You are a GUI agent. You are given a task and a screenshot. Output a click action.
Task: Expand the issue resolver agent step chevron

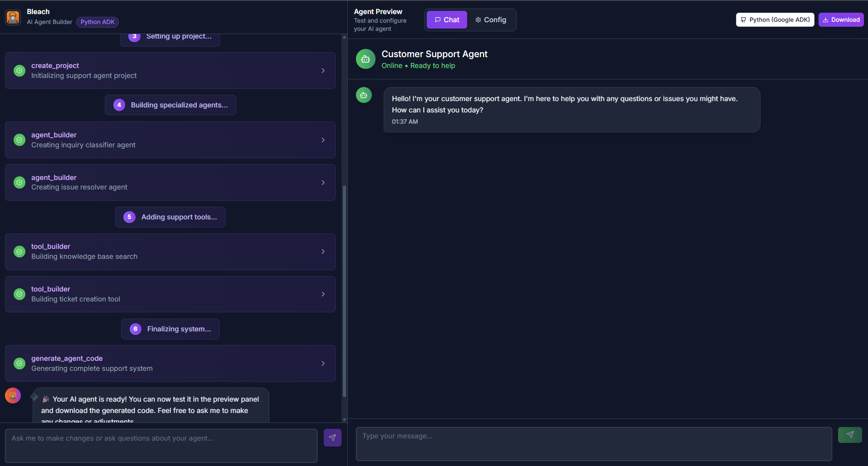(x=323, y=183)
